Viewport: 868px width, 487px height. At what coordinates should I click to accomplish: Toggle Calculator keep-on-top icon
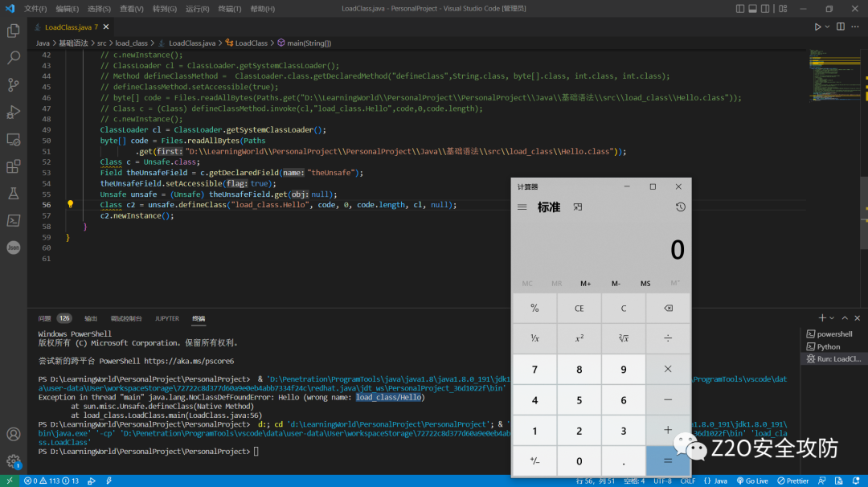pos(577,207)
